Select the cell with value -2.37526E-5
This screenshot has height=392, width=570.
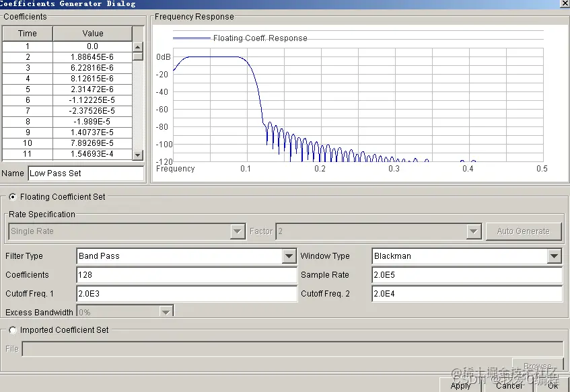(92, 111)
